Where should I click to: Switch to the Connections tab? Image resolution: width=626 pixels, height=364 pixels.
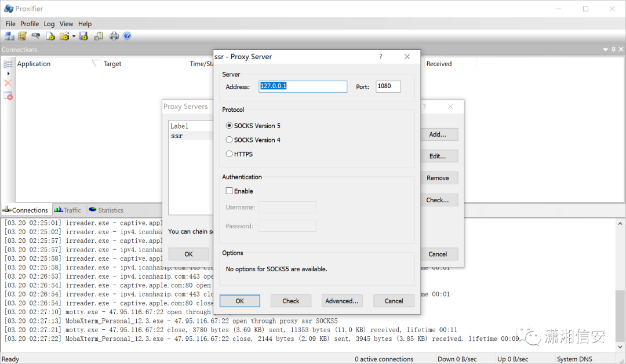pyautogui.click(x=26, y=210)
